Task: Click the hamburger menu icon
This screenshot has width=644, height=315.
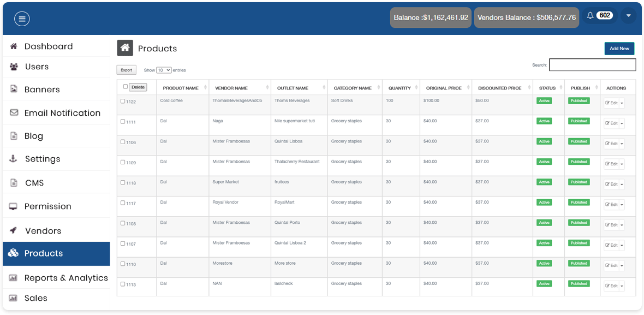Action: 22,19
